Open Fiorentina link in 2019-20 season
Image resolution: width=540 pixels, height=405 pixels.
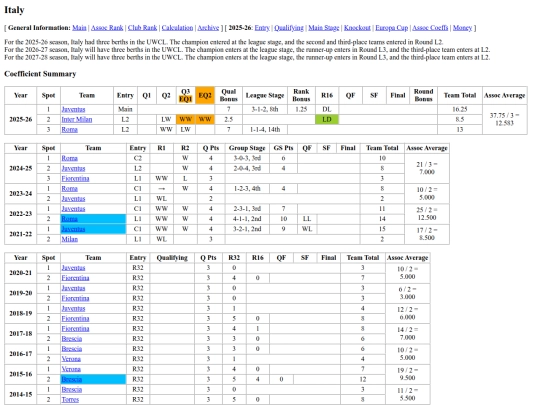tap(75, 299)
